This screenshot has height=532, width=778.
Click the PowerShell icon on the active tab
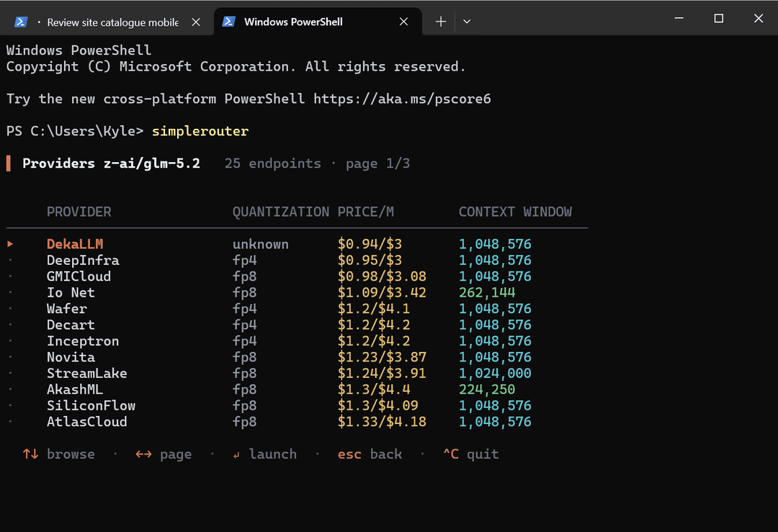coord(228,22)
